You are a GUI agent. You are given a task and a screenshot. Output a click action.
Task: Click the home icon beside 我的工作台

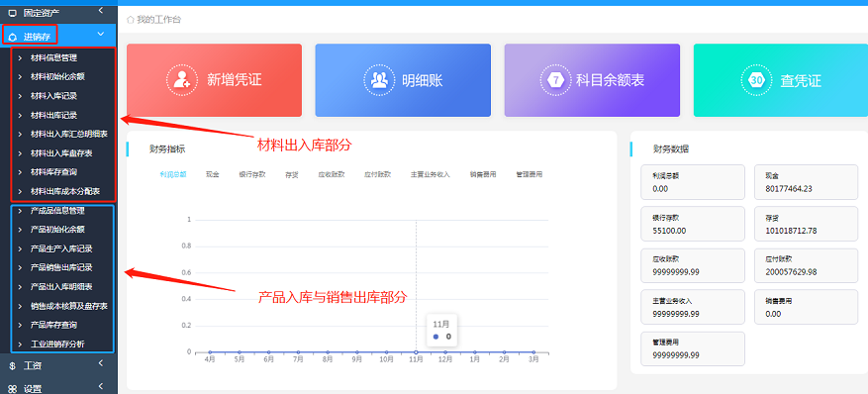(130, 20)
